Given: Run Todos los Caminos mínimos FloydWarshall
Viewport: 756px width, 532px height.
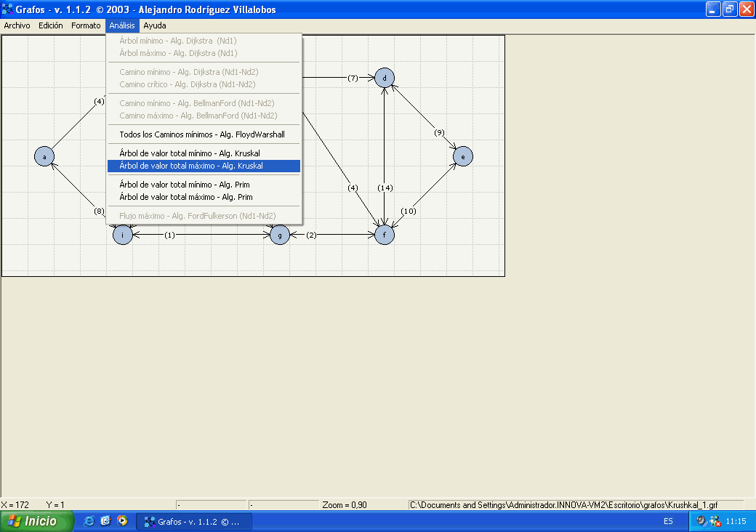Looking at the screenshot, I should pos(201,134).
